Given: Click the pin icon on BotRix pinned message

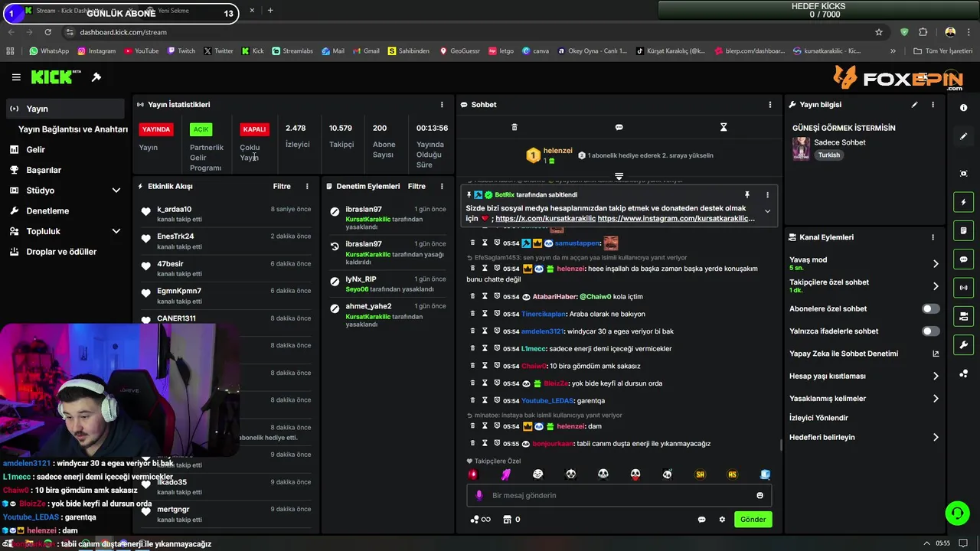Looking at the screenshot, I should click(747, 195).
